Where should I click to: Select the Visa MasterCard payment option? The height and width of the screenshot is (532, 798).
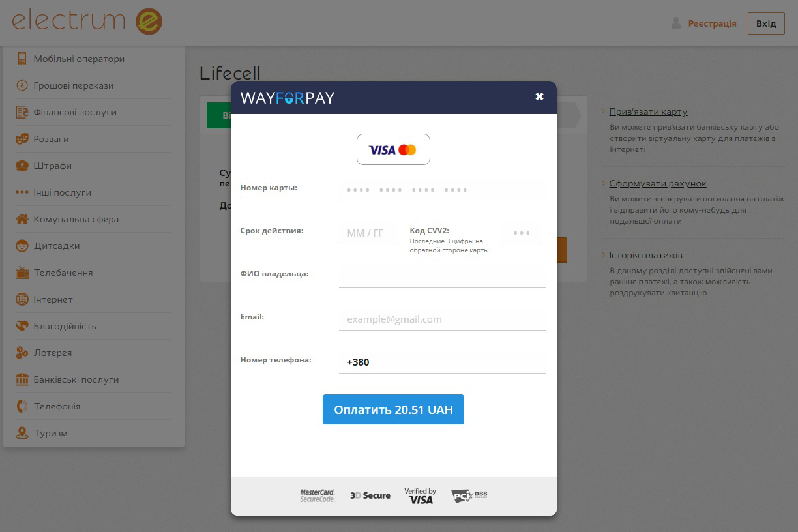(x=393, y=149)
